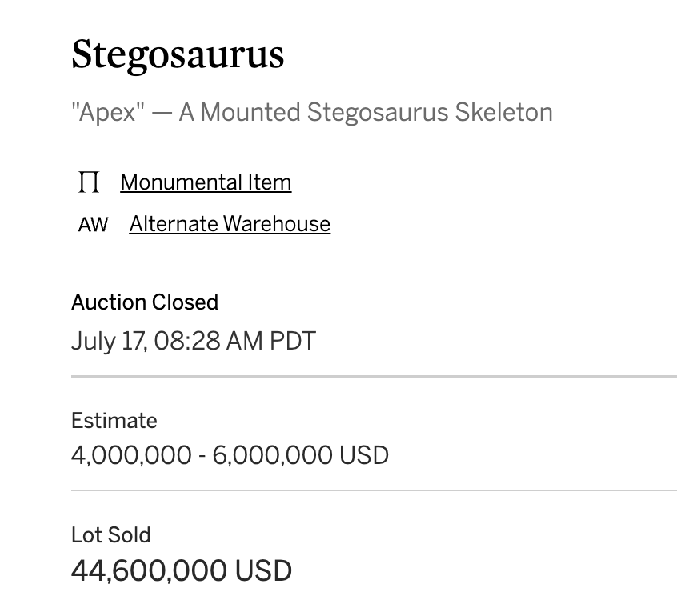
Task: Click the AW warehouse symbol icon
Action: [94, 225]
